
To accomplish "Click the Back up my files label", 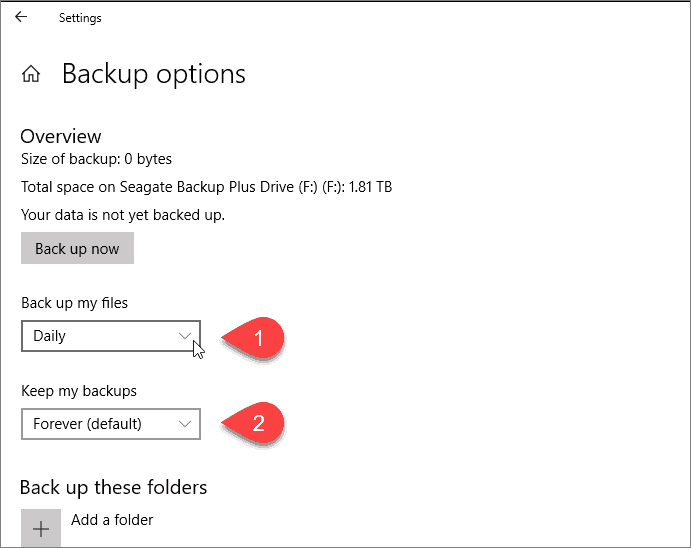I will 74,303.
